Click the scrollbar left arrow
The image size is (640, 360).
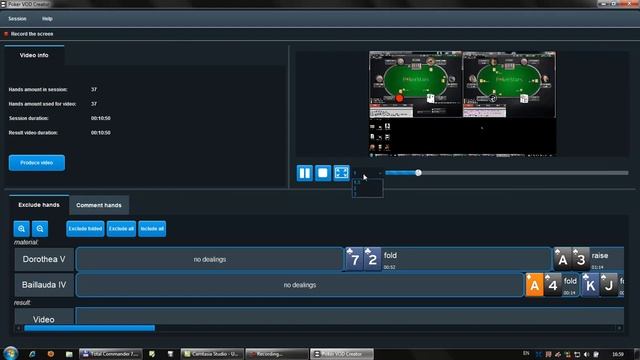(x=18, y=328)
